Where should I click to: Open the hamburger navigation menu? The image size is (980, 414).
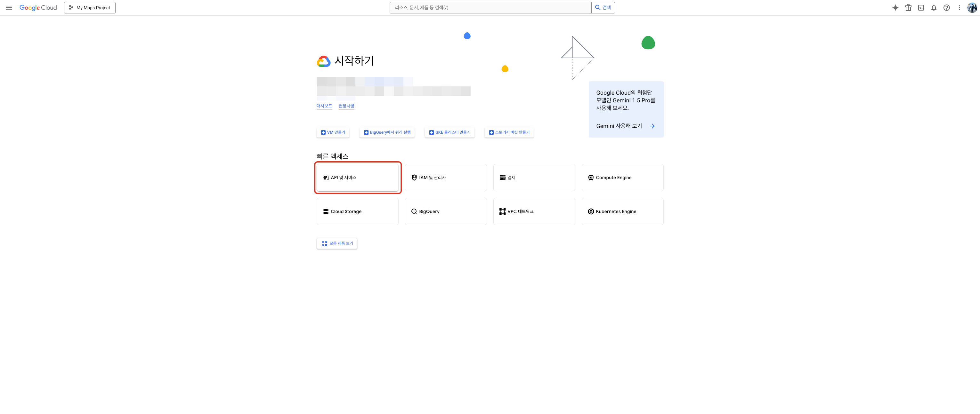9,8
